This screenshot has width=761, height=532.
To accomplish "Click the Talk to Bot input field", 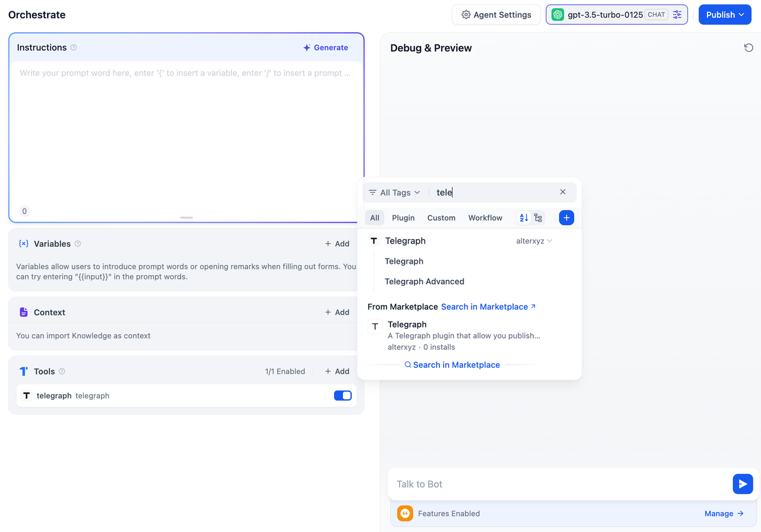I will click(559, 484).
